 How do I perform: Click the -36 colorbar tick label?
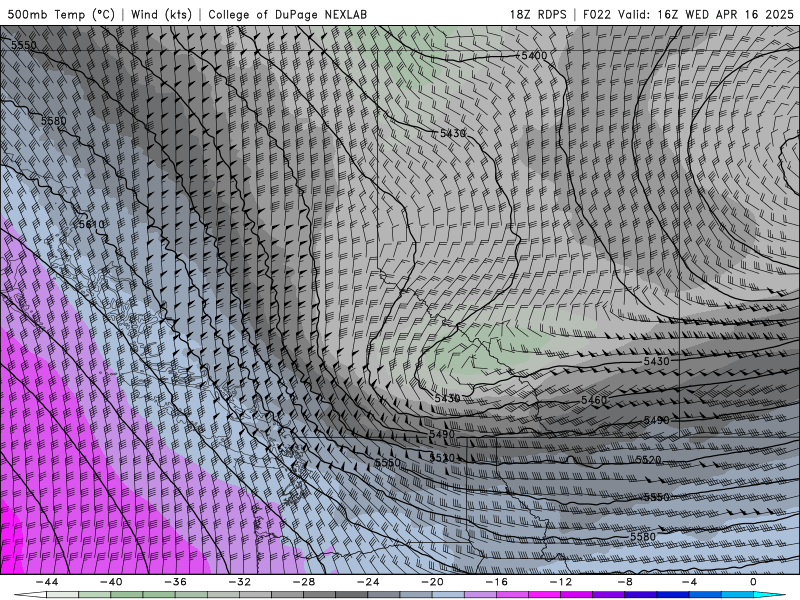(175, 582)
